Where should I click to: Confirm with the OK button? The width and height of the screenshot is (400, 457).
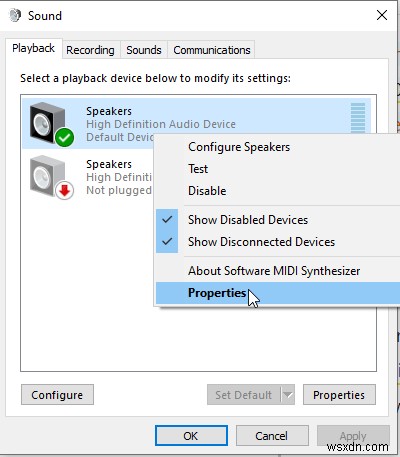pyautogui.click(x=191, y=436)
